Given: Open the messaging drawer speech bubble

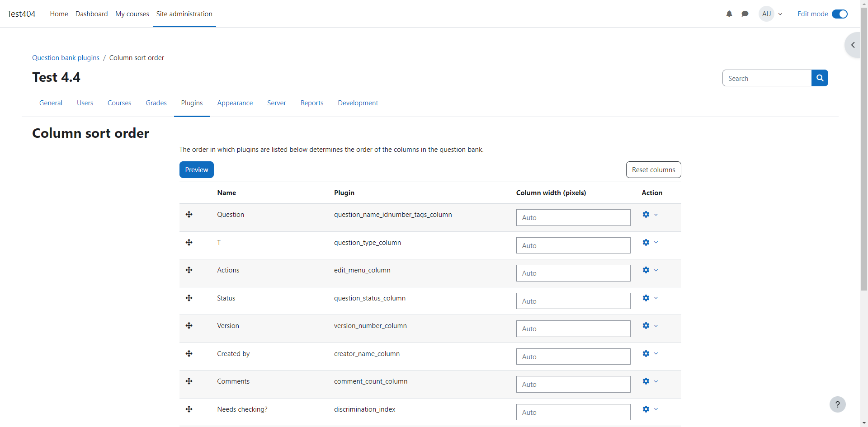Looking at the screenshot, I should pyautogui.click(x=745, y=14).
